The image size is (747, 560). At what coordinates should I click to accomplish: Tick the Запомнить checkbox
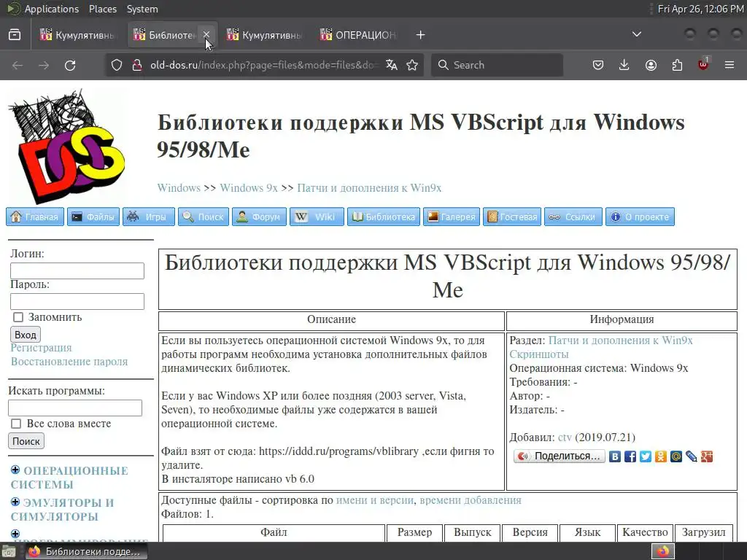(x=18, y=317)
